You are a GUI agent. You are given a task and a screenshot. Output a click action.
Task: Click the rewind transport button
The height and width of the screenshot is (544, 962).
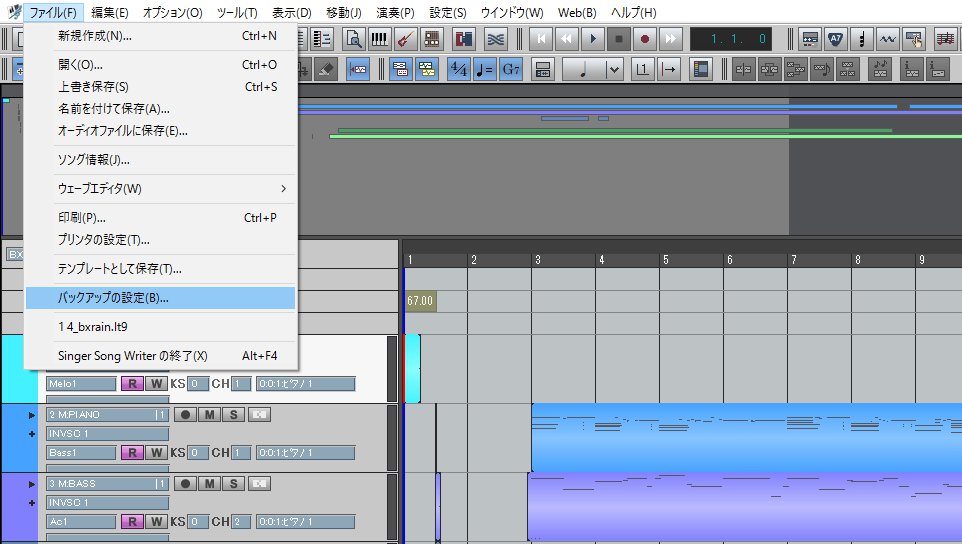(x=566, y=39)
